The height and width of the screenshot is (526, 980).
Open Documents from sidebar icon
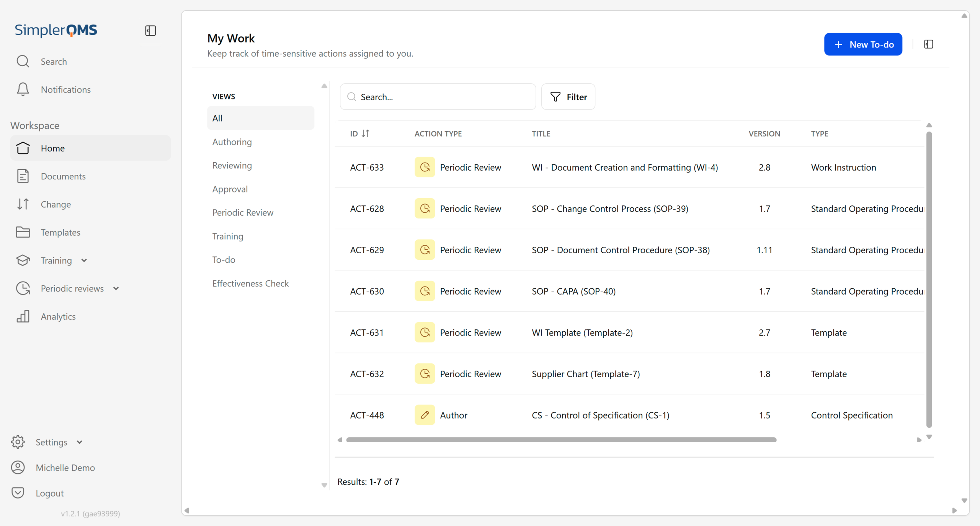23,176
